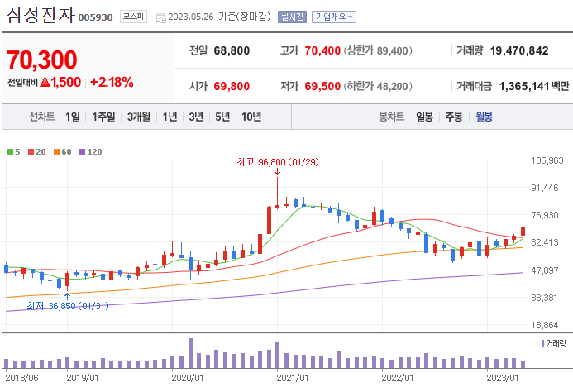Click the 거래량 value 19,470,842
The width and height of the screenshot is (573, 392).
(x=519, y=50)
